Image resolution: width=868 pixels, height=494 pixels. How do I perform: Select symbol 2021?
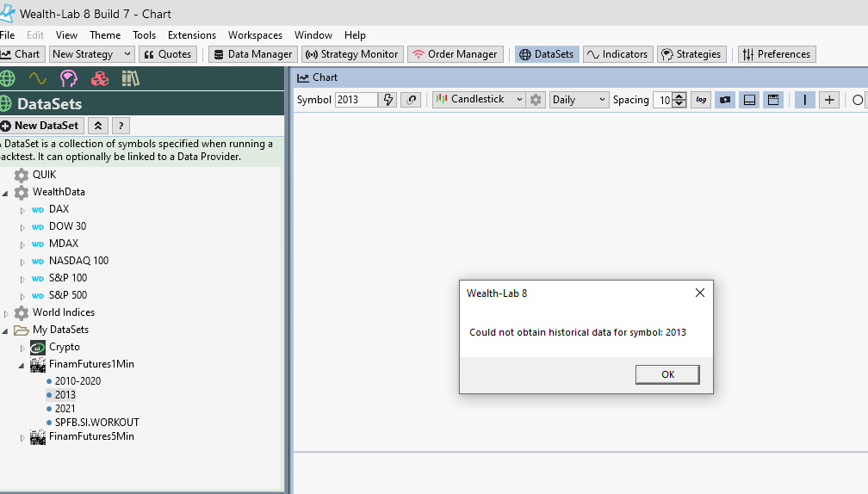65,409
